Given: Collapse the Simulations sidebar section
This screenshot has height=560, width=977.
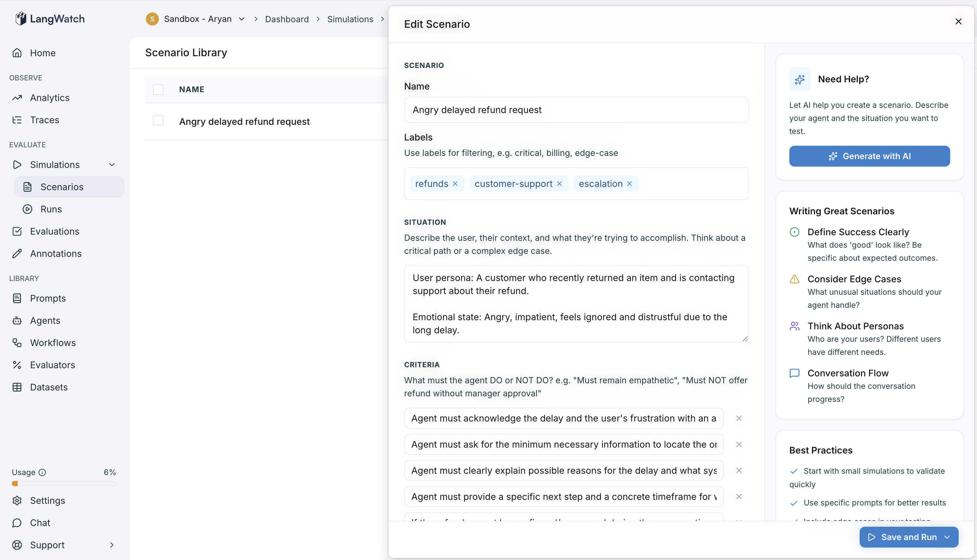Looking at the screenshot, I should click(x=111, y=165).
